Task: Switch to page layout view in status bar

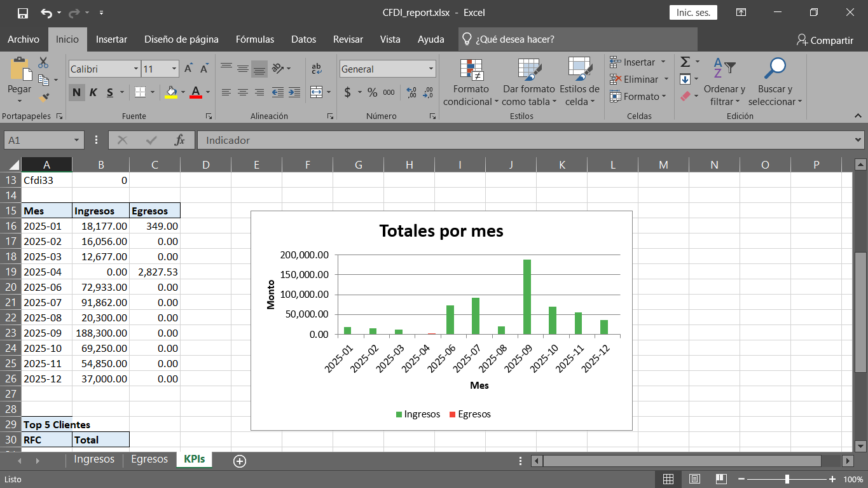Action: point(694,478)
